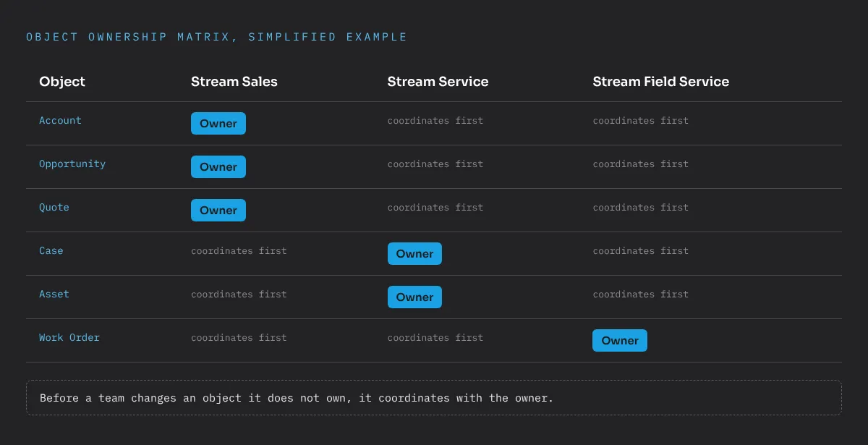The image size is (868, 445).
Task: Click the Stream Field Service column header
Action: point(660,82)
